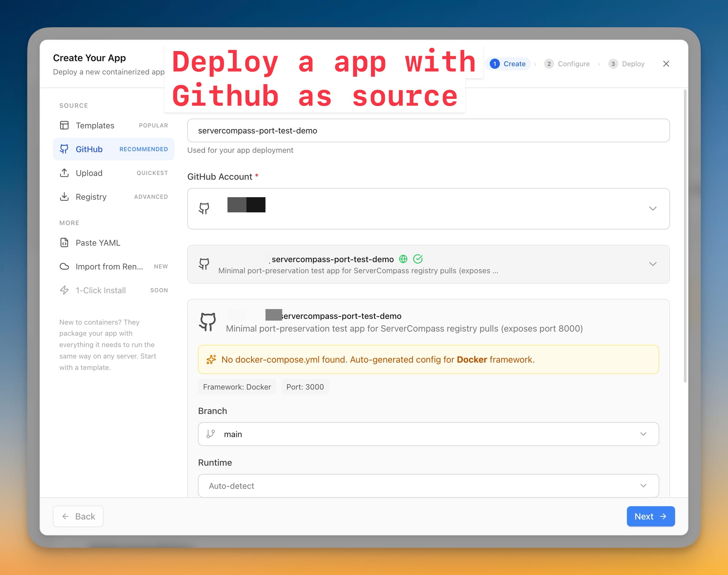
Task: Click the SOON badge beside 1-Click Install
Action: pos(159,290)
